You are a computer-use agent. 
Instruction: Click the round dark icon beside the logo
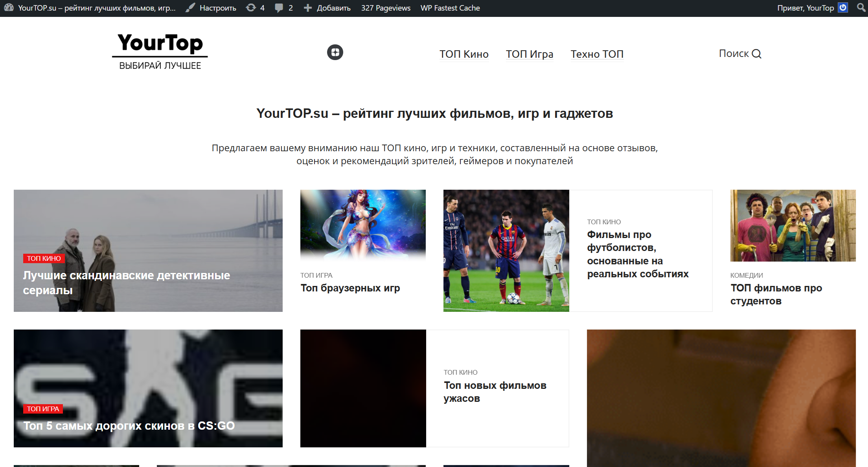(335, 52)
